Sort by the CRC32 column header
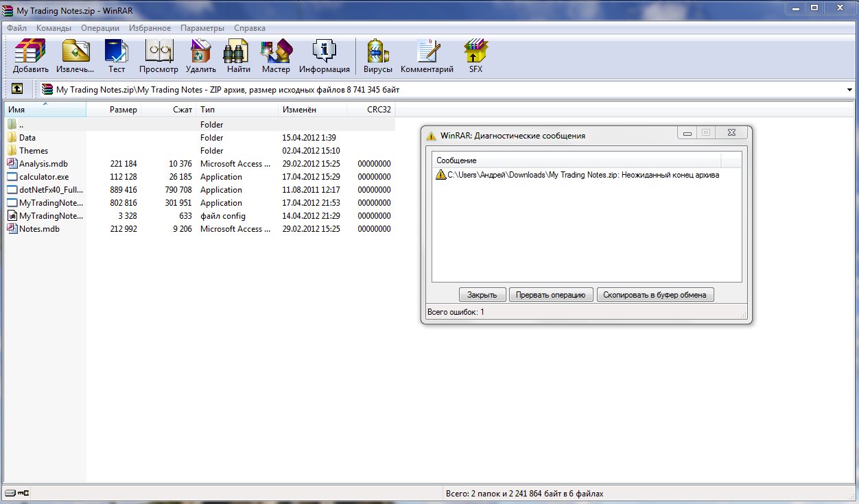This screenshot has width=859, height=504. pos(371,110)
